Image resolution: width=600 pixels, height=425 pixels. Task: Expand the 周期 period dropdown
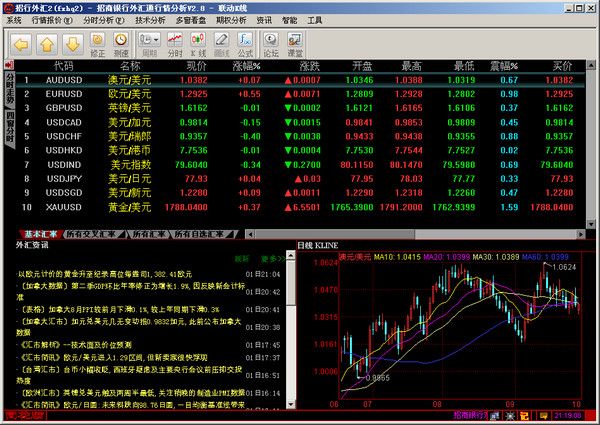(x=149, y=45)
